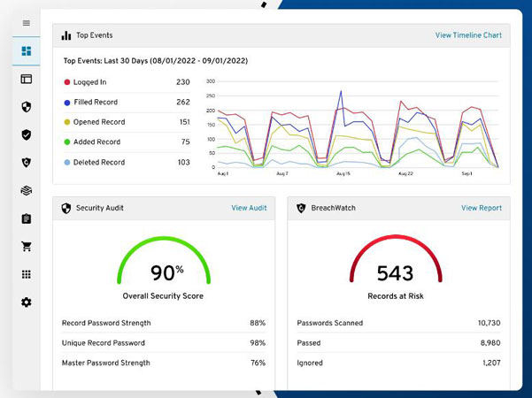
Task: Open the View Audit link
Action: pos(249,208)
